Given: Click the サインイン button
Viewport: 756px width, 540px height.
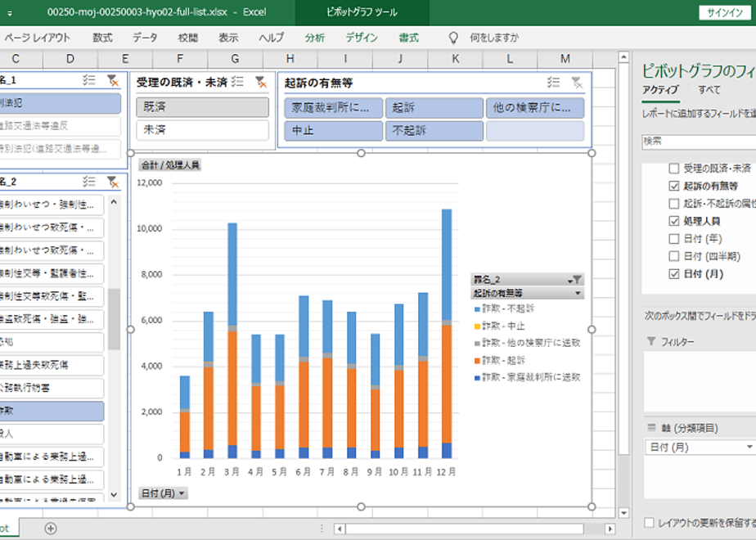Looking at the screenshot, I should click(725, 13).
